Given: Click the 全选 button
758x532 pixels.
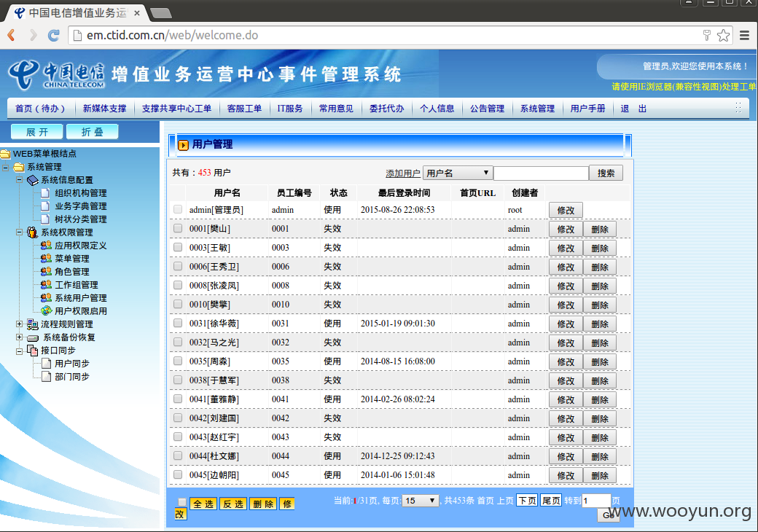Looking at the screenshot, I should (x=203, y=504).
